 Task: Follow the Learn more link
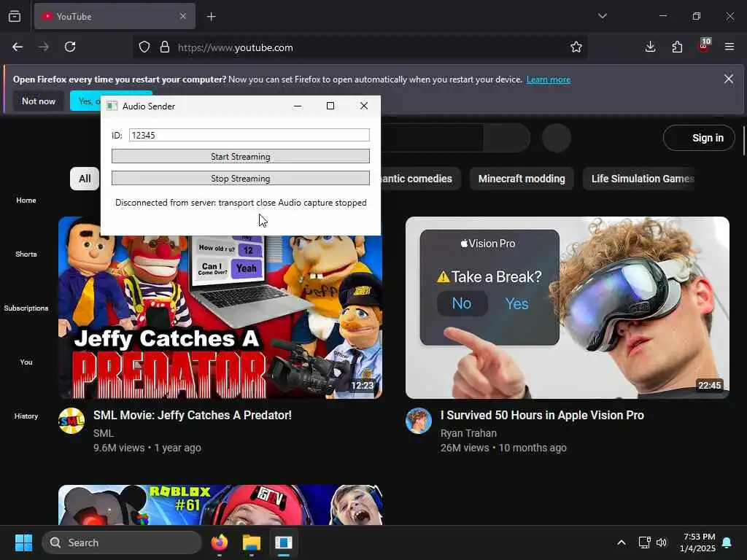[549, 79]
